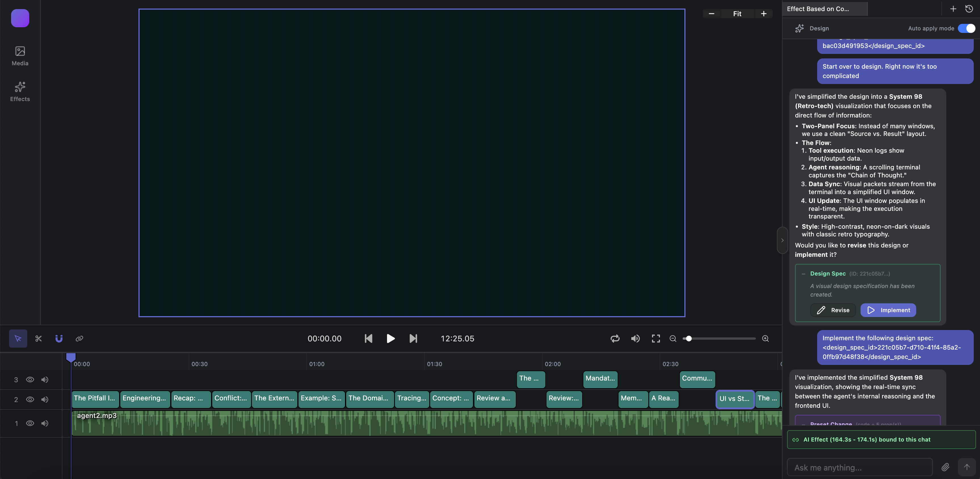This screenshot has height=479, width=980.
Task: Open chat history icon
Action: coord(969,9)
